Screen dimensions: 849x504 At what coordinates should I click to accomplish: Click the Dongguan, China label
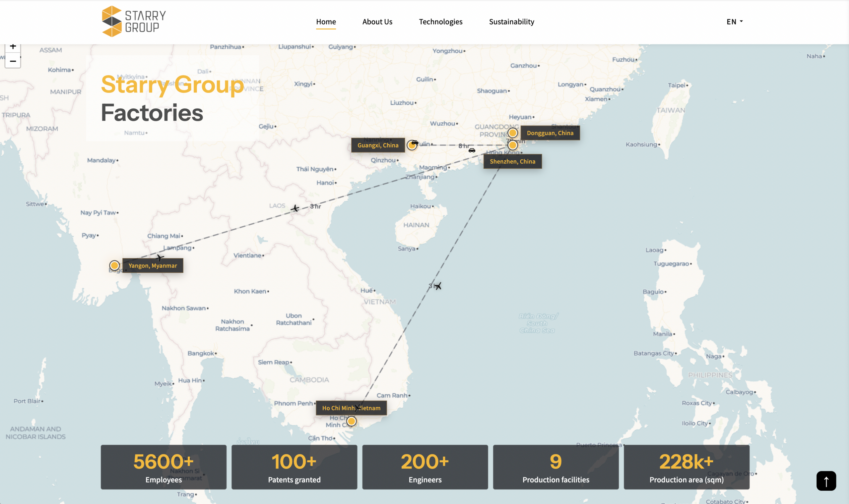coord(550,133)
